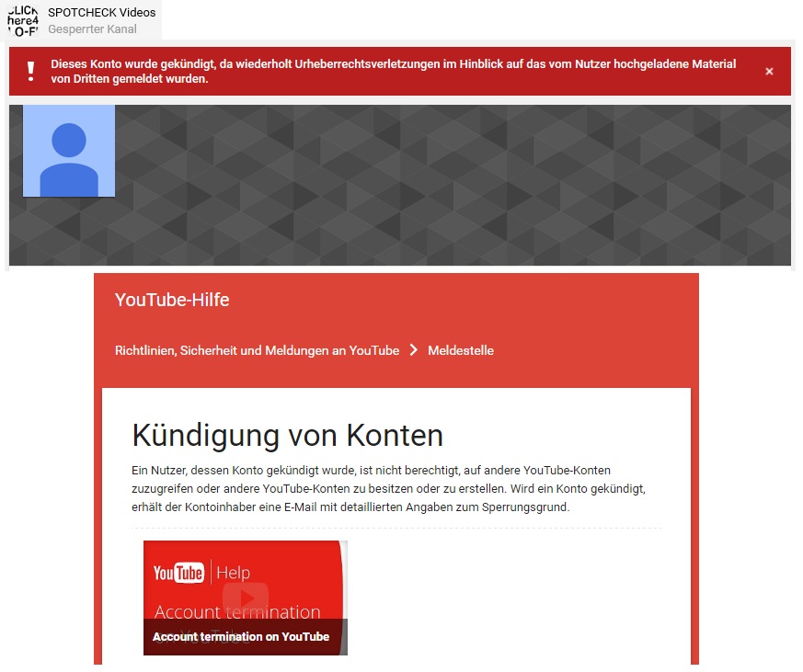Click the 'Gesperrter Kanal' status text
This screenshot has height=672, width=803.
pos(92,29)
